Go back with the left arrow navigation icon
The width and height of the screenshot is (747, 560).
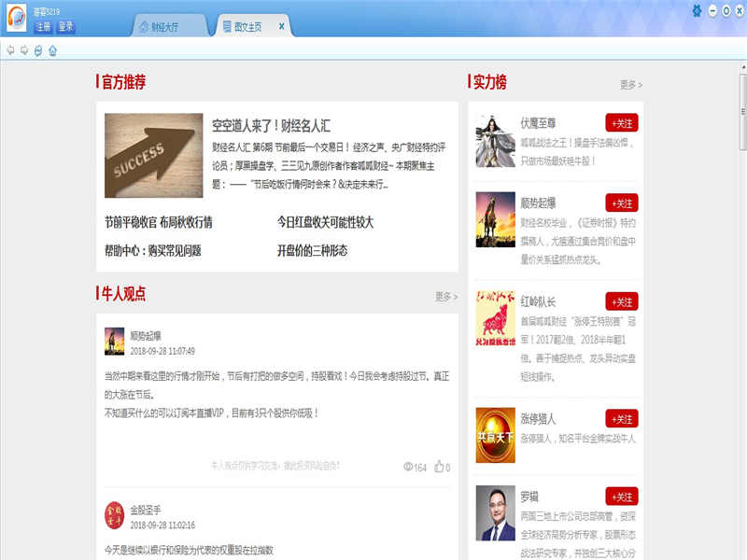pyautogui.click(x=10, y=50)
